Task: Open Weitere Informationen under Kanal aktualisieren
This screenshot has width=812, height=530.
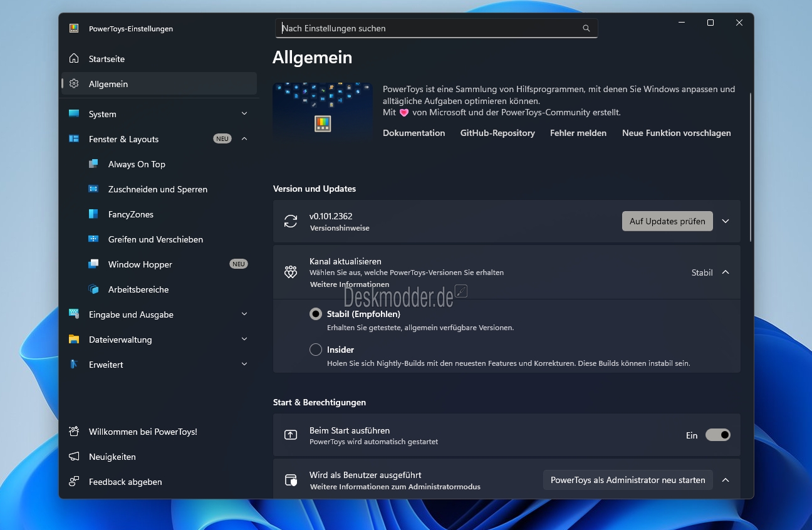Action: 350,284
